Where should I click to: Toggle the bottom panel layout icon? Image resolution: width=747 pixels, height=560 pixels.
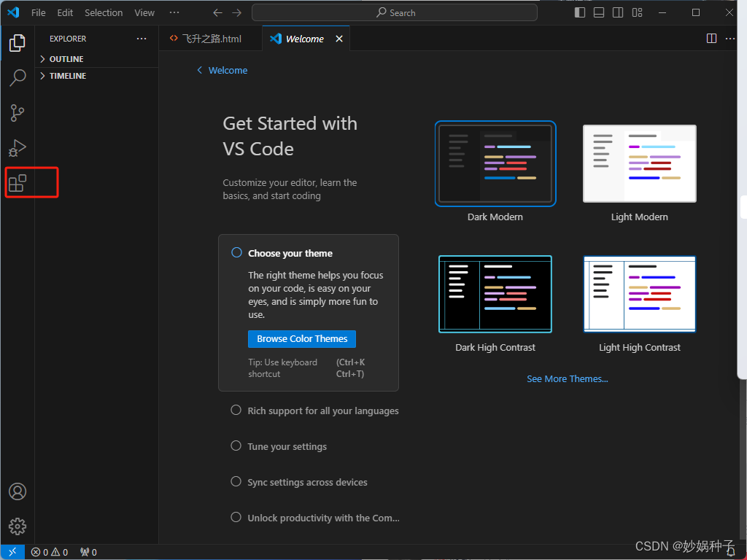[x=599, y=13]
